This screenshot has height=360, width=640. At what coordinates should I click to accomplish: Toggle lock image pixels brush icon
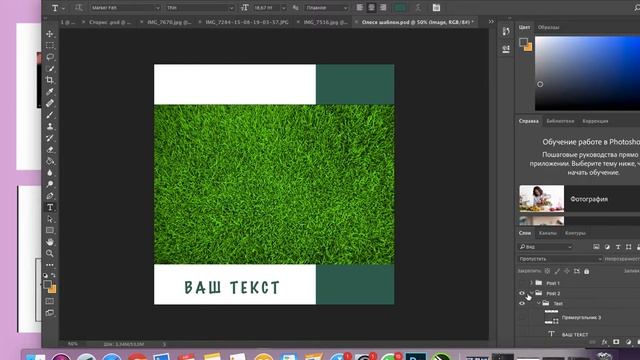[x=557, y=271]
